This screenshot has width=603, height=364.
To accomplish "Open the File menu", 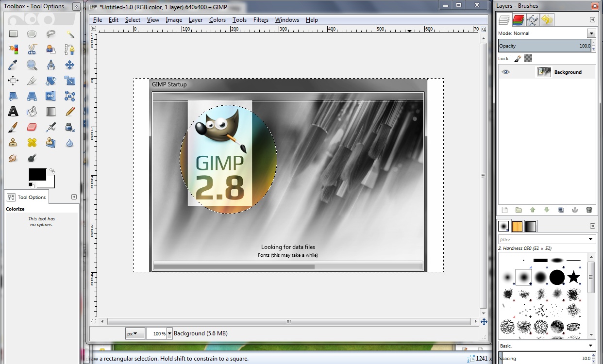I will click(98, 20).
